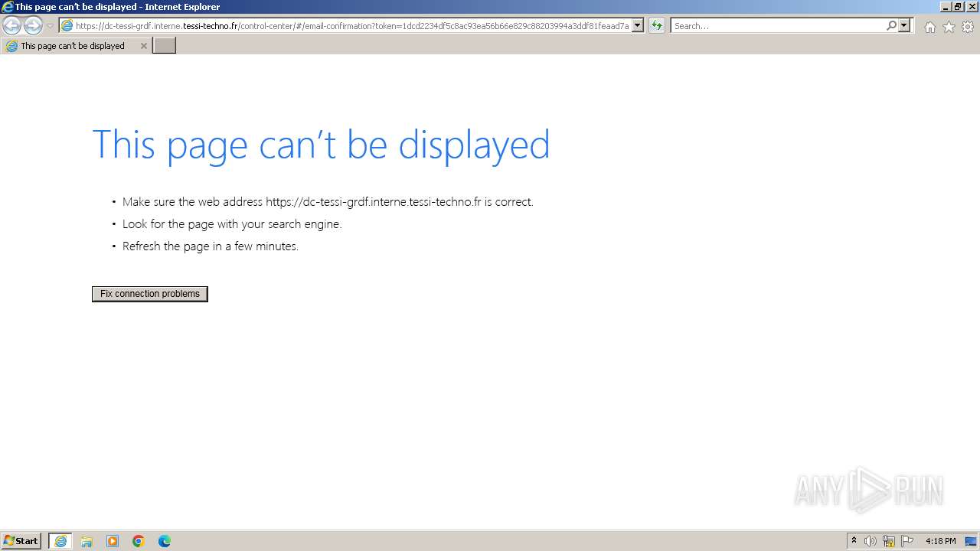The width and height of the screenshot is (980, 551).
Task: Click the Back navigation arrow
Action: click(12, 25)
